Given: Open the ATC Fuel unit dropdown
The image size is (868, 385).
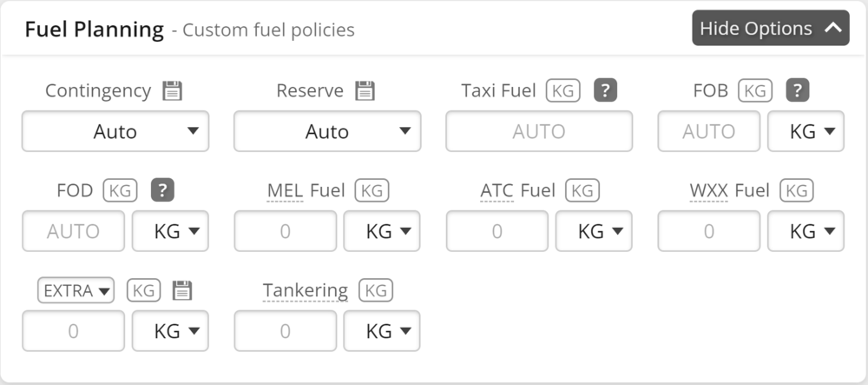Looking at the screenshot, I should coord(594,231).
